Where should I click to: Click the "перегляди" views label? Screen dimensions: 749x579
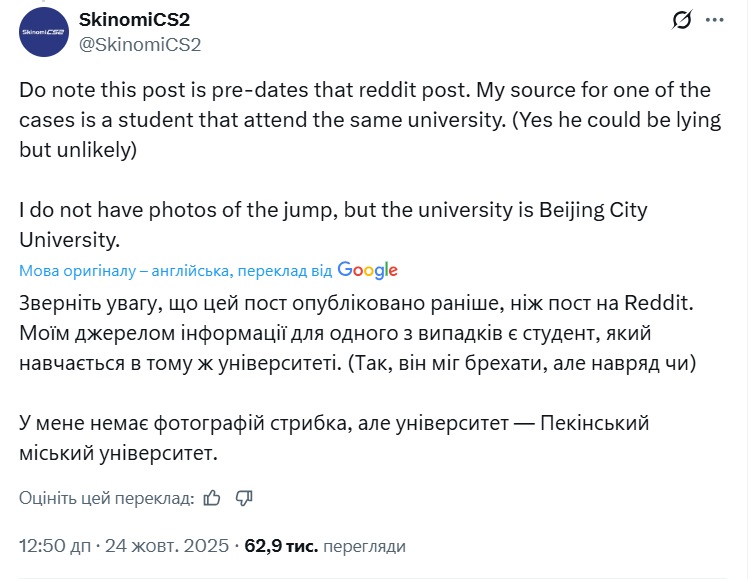[365, 546]
